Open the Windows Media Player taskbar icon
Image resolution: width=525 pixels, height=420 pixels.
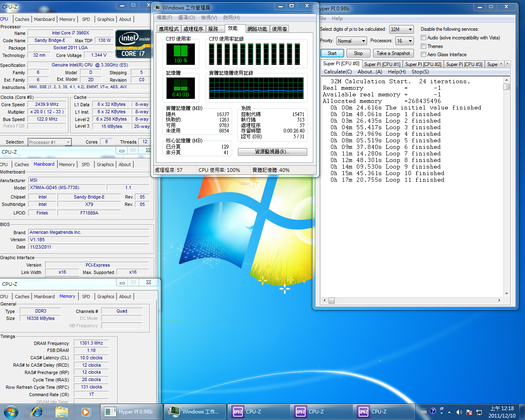pos(86,412)
